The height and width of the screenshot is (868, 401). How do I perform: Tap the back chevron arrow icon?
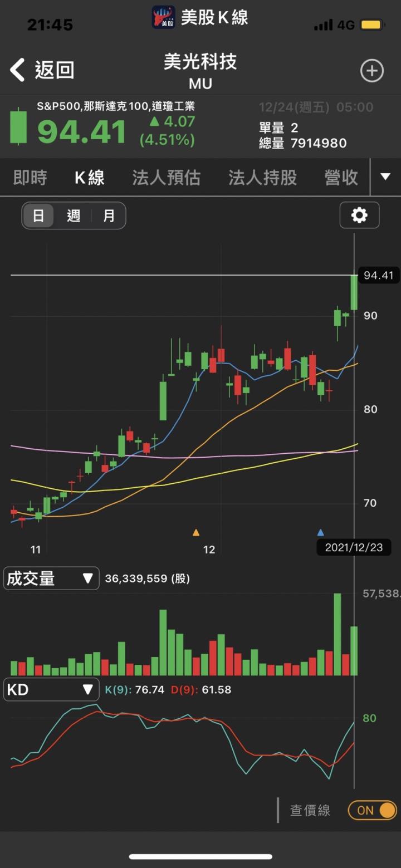click(17, 70)
